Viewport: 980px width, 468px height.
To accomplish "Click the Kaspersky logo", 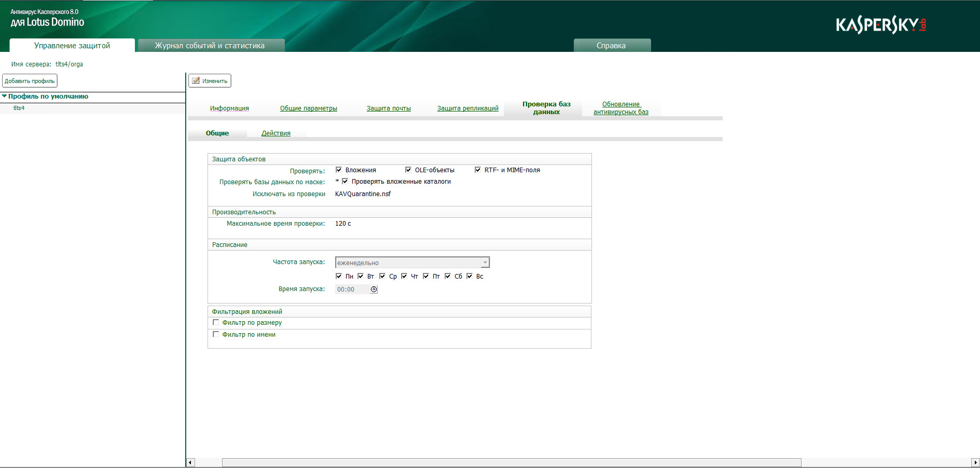I will [x=880, y=25].
